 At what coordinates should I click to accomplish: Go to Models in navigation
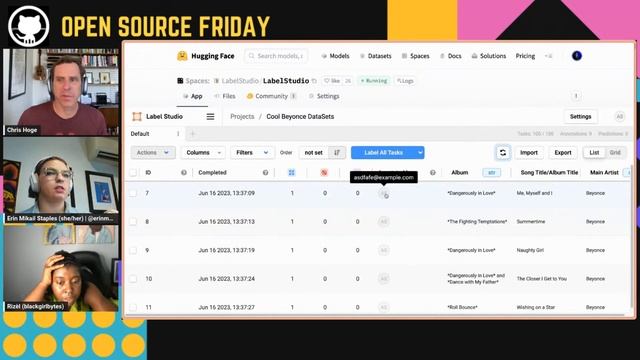point(335,56)
